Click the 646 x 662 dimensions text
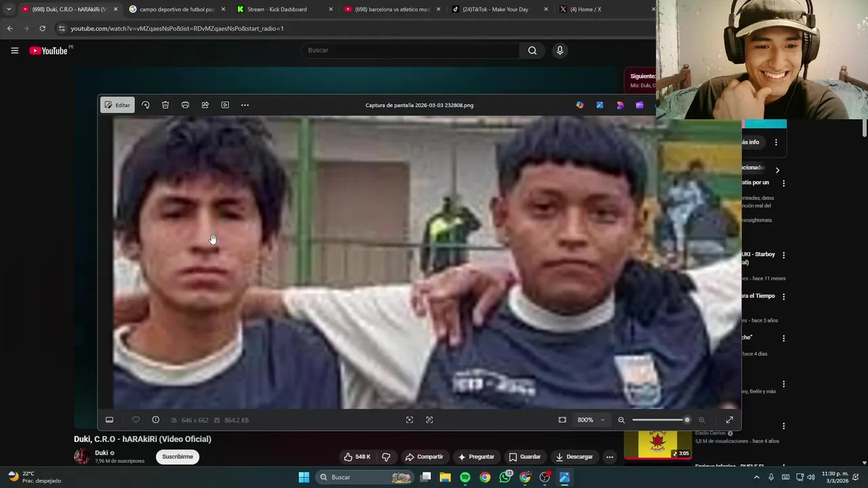Image resolution: width=868 pixels, height=488 pixels. coord(195,420)
